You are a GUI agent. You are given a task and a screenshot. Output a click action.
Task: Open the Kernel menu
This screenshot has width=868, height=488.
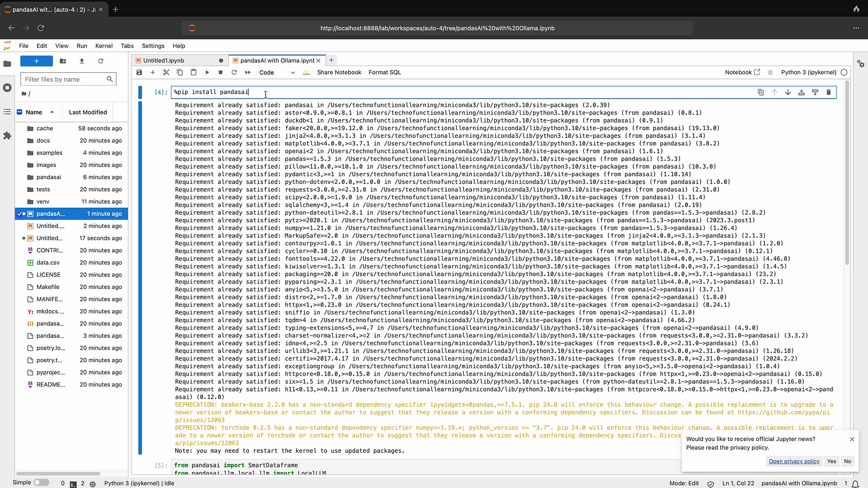[104, 46]
